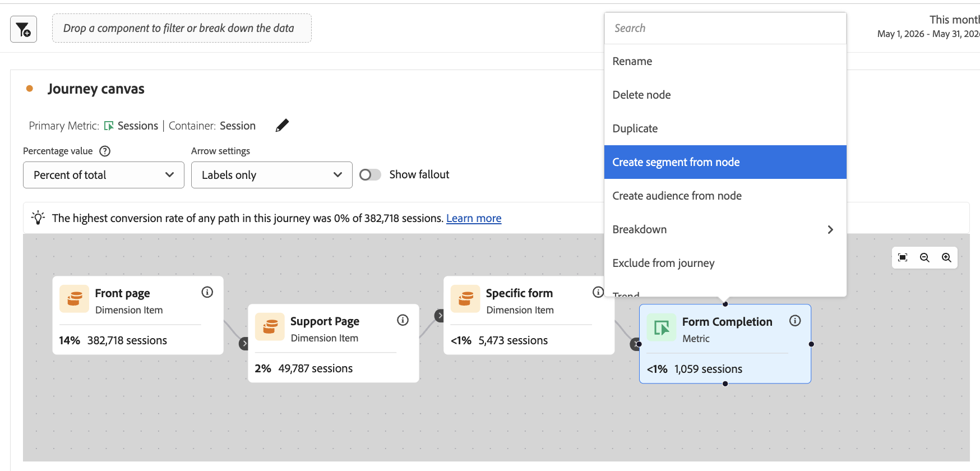The image size is (980, 471).
Task: Click fit-to-screen canvas icon
Action: [x=903, y=257]
